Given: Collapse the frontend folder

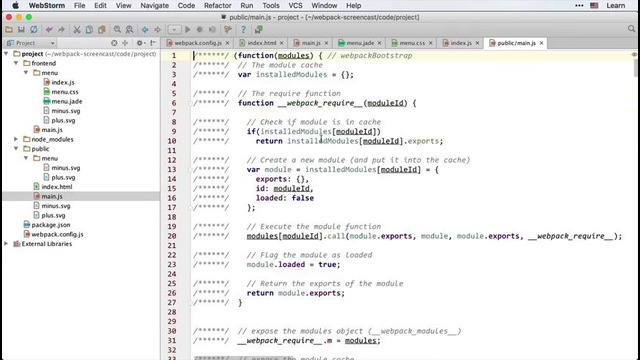Looking at the screenshot, I should coord(16,63).
